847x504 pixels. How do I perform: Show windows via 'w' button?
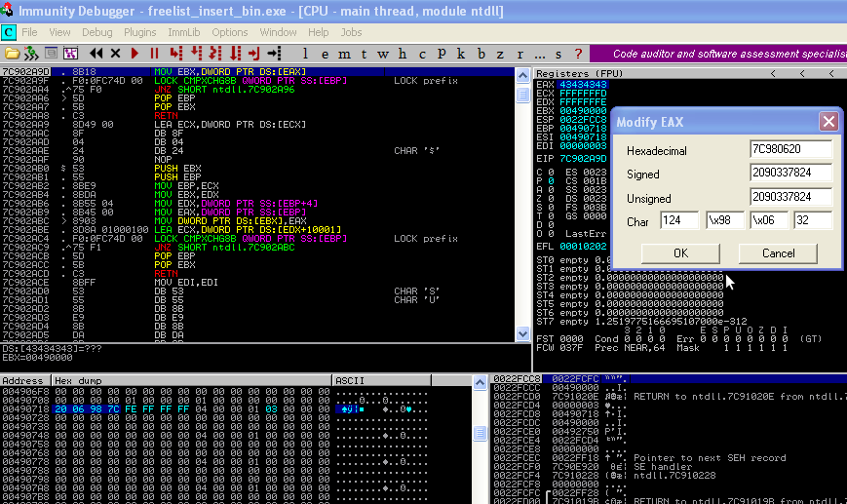[x=383, y=54]
